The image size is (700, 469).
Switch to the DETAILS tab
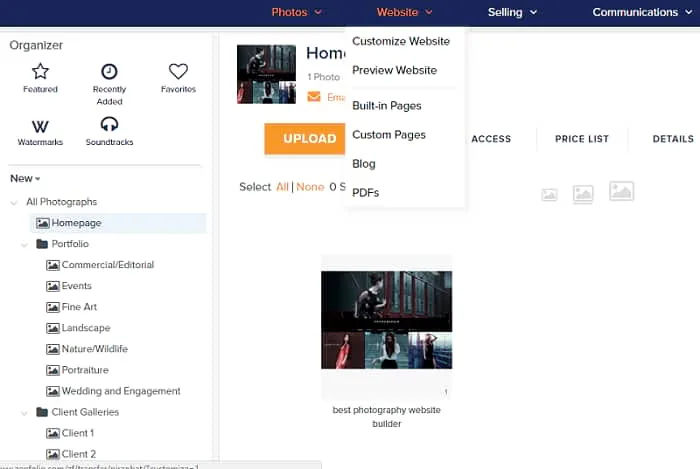[x=673, y=139]
